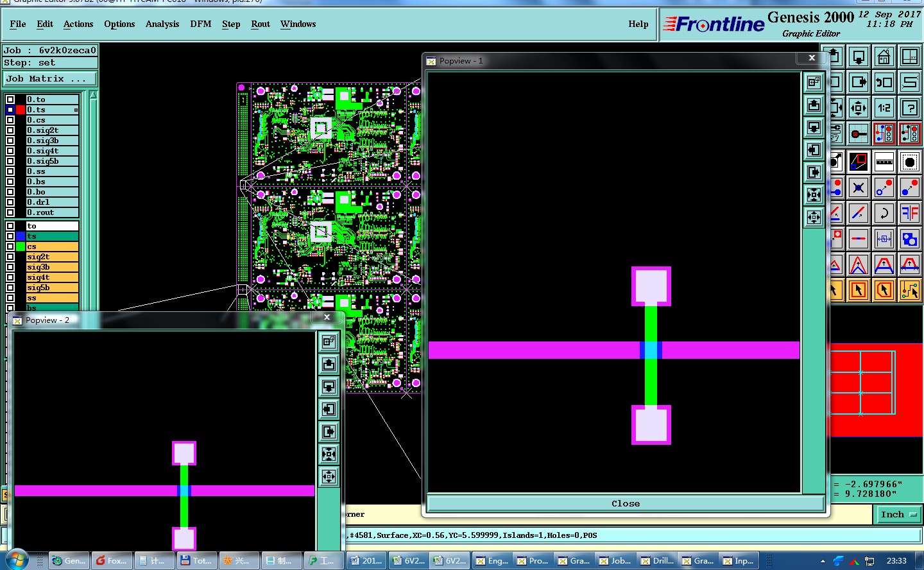Viewport: 924px width, 570px height.
Task: Click the pan-right arrow icon in main toolbar
Action: point(859,82)
